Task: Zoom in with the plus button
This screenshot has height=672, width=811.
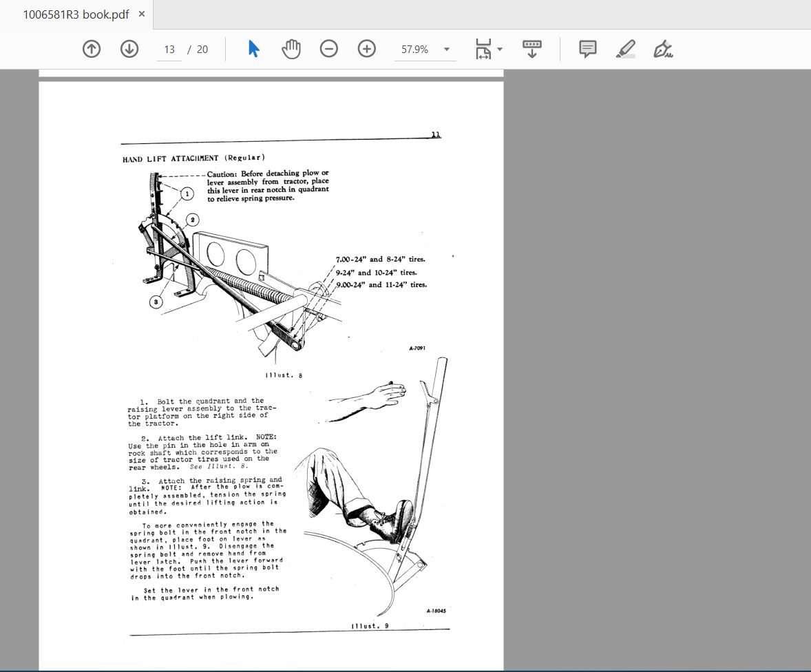Action: (x=367, y=49)
